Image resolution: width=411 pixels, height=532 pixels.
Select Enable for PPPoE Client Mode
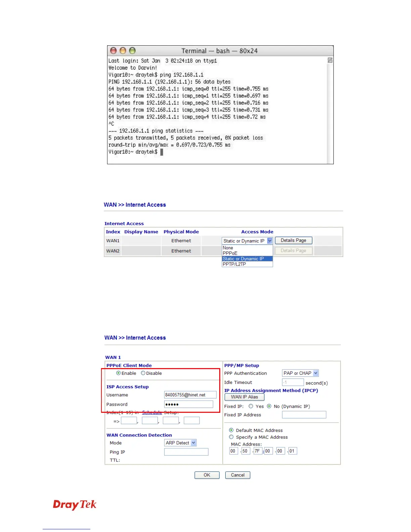(118, 373)
